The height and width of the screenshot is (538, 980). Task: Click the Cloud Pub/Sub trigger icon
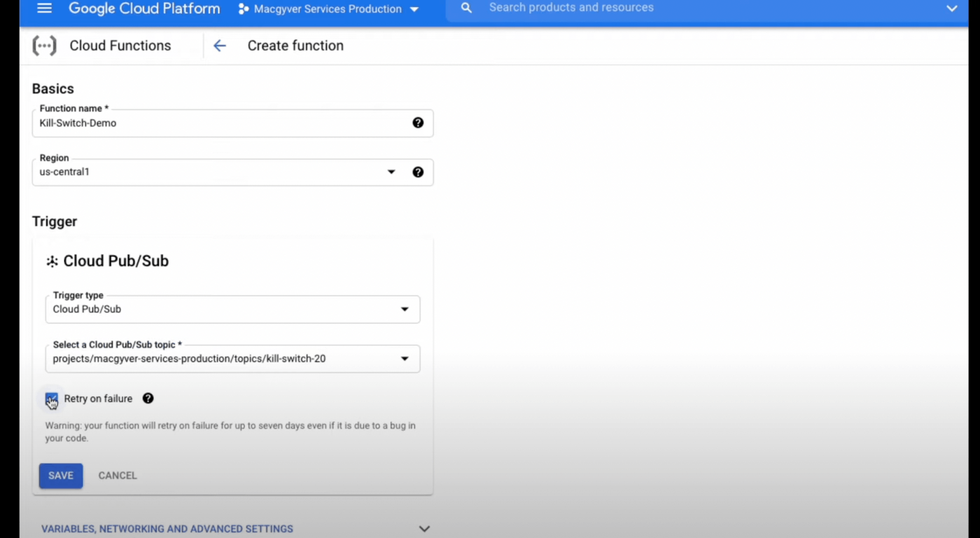(52, 261)
